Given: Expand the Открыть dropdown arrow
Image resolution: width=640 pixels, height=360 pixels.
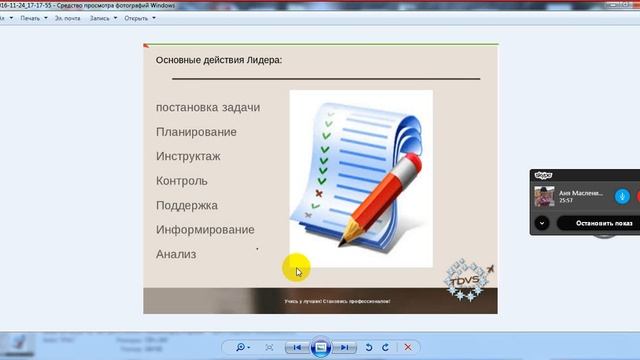Looking at the screenshot, I should click(154, 18).
